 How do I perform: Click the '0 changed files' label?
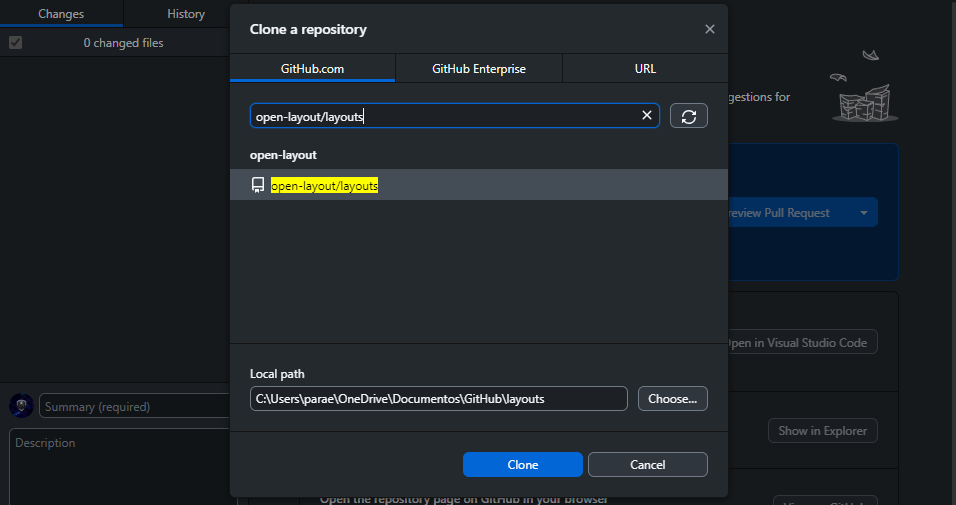click(123, 43)
